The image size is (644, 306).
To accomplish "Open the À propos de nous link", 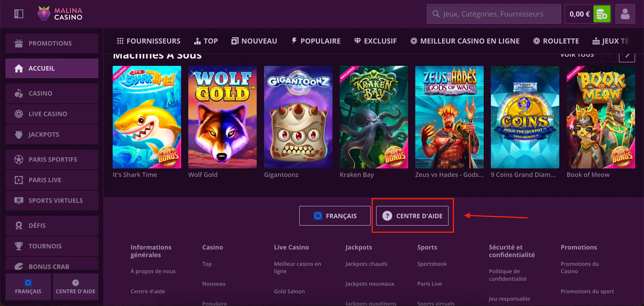I will pyautogui.click(x=153, y=271).
